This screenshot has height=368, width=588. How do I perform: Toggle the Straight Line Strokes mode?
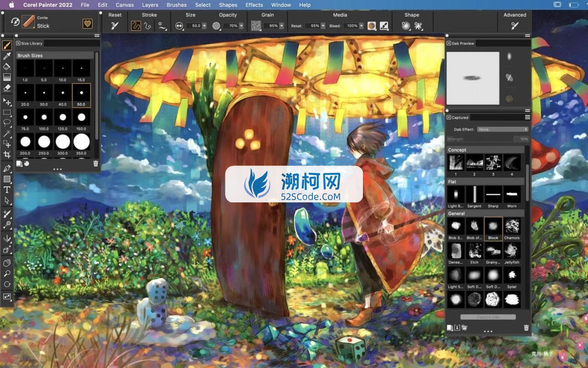[x=147, y=26]
